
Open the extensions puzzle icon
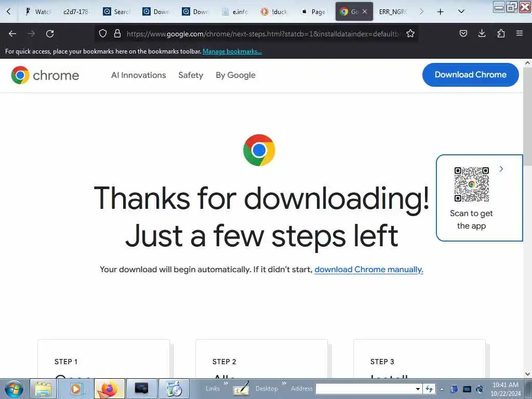(x=501, y=33)
